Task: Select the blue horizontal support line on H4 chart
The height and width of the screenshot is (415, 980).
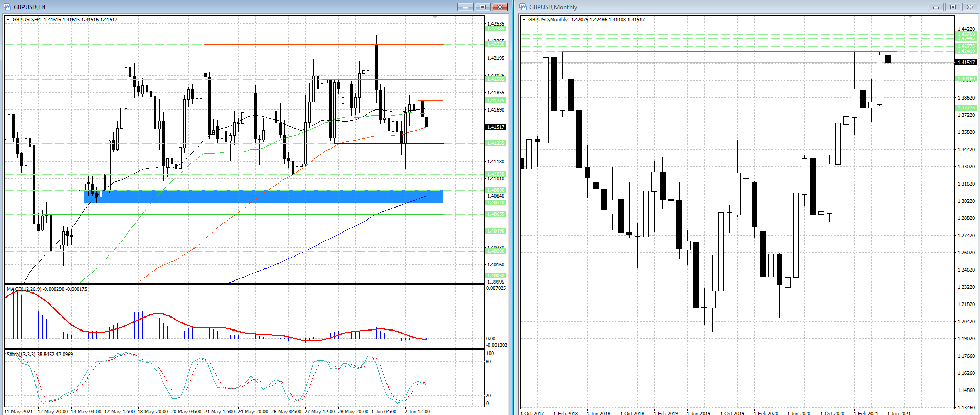Action: (x=389, y=143)
